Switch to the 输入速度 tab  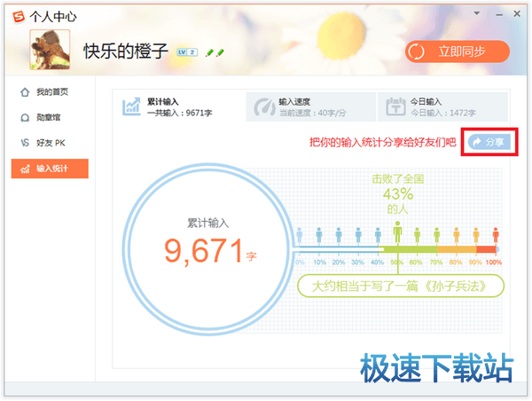(311, 106)
